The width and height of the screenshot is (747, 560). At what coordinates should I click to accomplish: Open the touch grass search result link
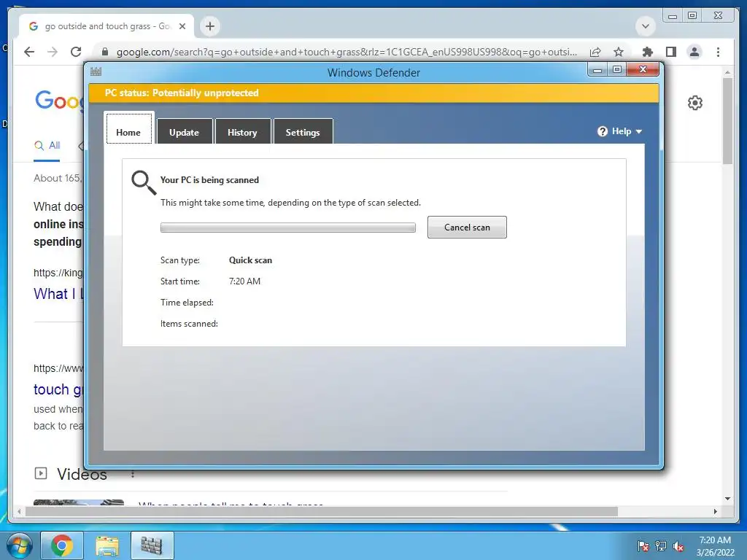point(58,389)
